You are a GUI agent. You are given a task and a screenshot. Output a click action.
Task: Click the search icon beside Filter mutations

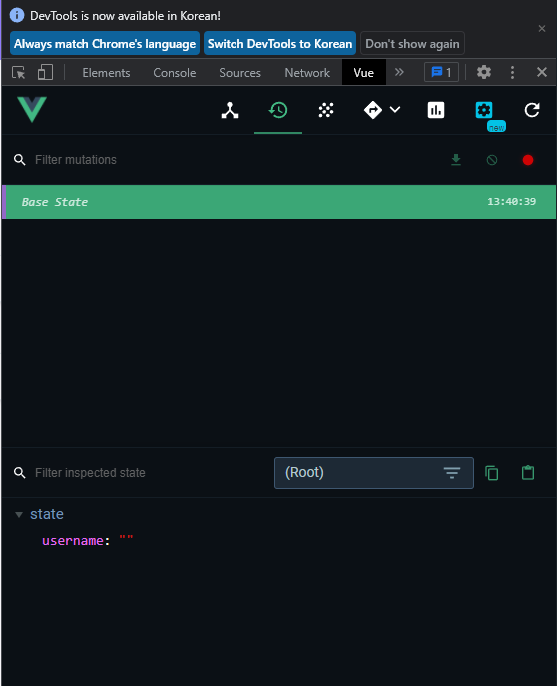point(19,160)
